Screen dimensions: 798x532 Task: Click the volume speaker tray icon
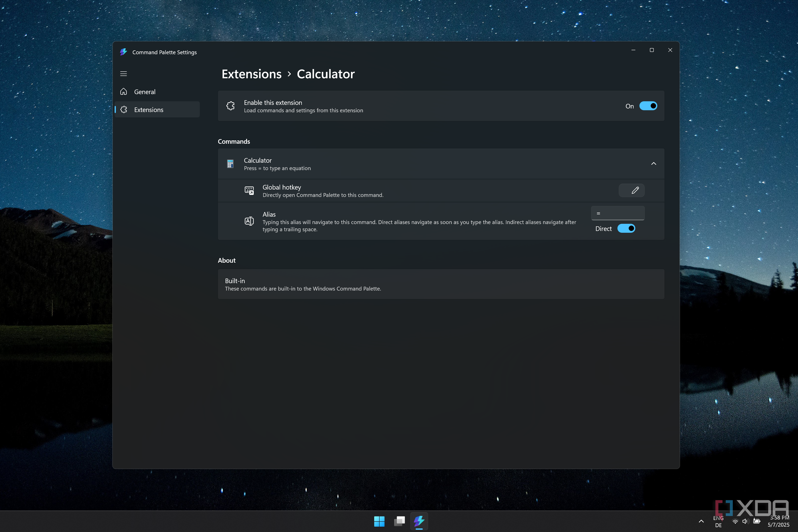click(x=745, y=522)
